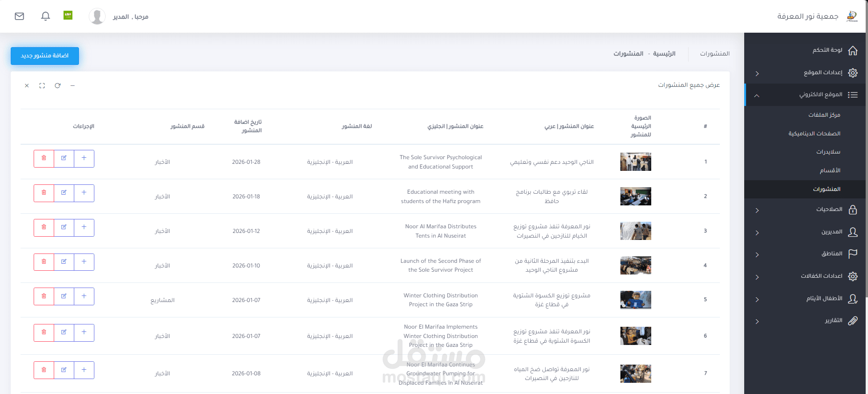Open thumbnail of post row 5
Viewport: 868px width, 394px height.
635,300
